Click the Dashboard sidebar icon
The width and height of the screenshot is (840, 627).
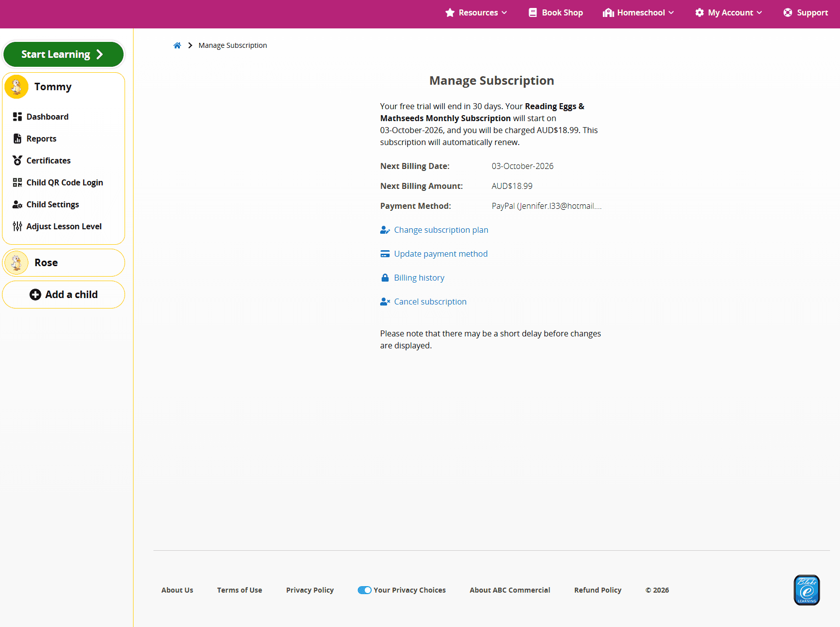pos(17,117)
